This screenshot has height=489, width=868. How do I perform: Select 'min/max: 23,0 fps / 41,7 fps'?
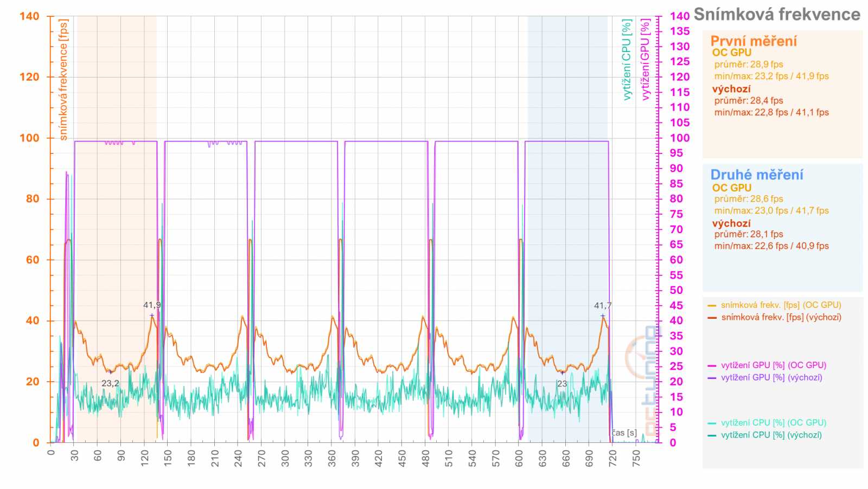771,211
